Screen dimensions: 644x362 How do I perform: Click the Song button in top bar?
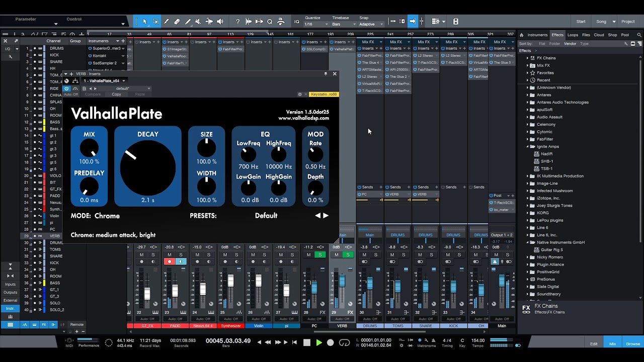tap(601, 22)
